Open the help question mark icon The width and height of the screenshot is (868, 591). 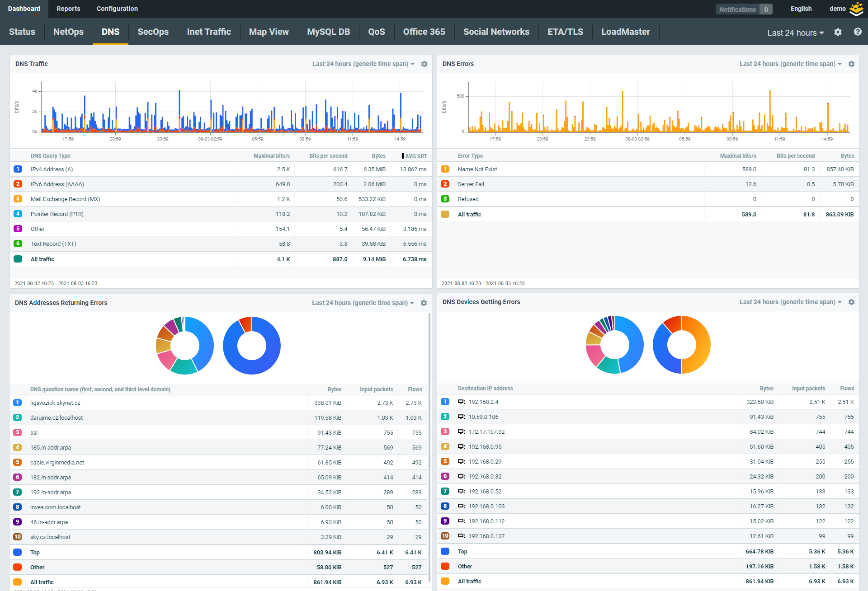858,32
